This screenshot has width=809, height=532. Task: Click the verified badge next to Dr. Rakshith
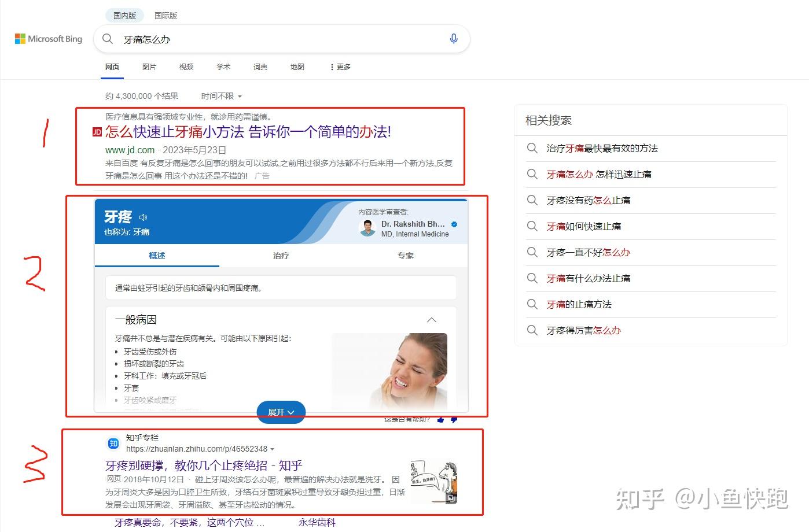454,224
